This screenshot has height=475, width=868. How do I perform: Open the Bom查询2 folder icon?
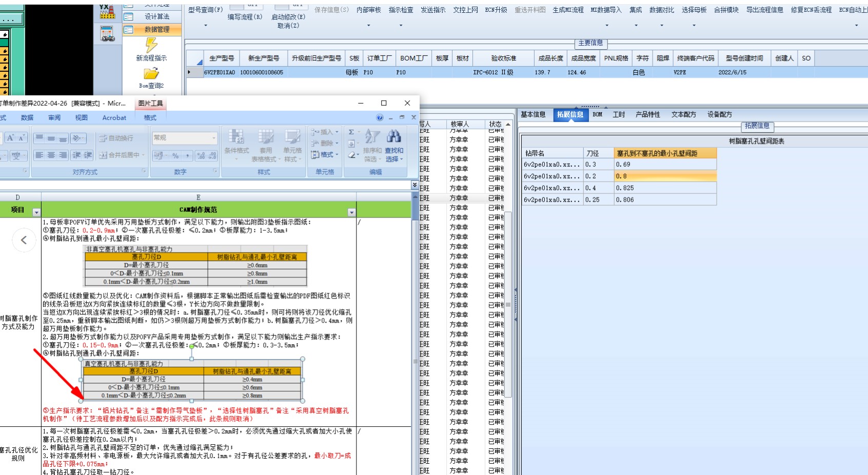(x=151, y=73)
